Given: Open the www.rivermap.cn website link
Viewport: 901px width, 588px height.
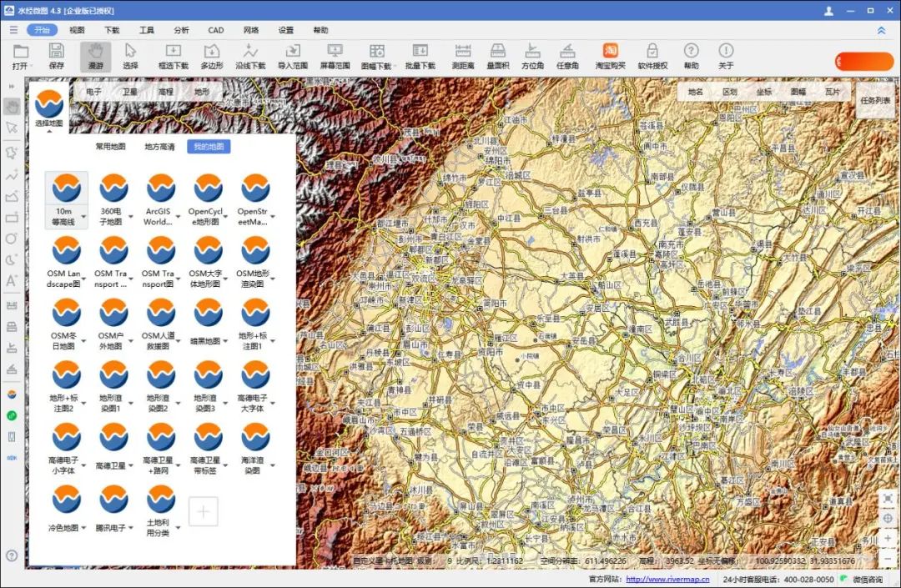Looking at the screenshot, I should pos(667,579).
